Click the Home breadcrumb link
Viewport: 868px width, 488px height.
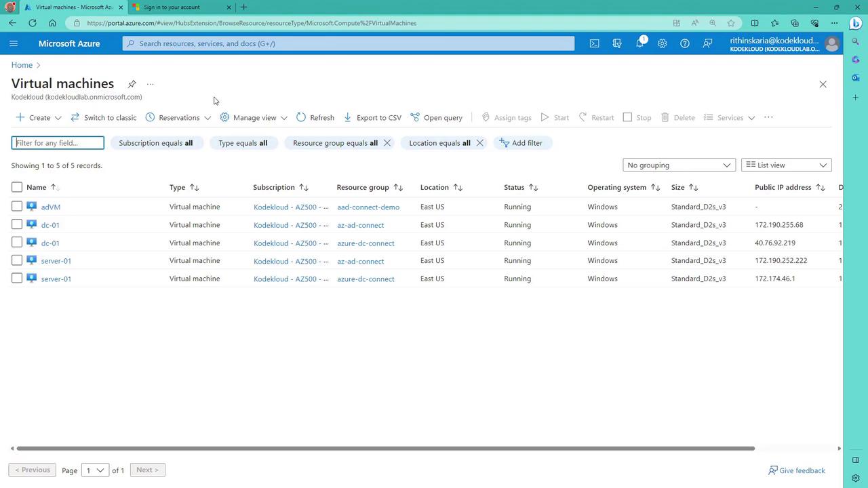coord(22,65)
